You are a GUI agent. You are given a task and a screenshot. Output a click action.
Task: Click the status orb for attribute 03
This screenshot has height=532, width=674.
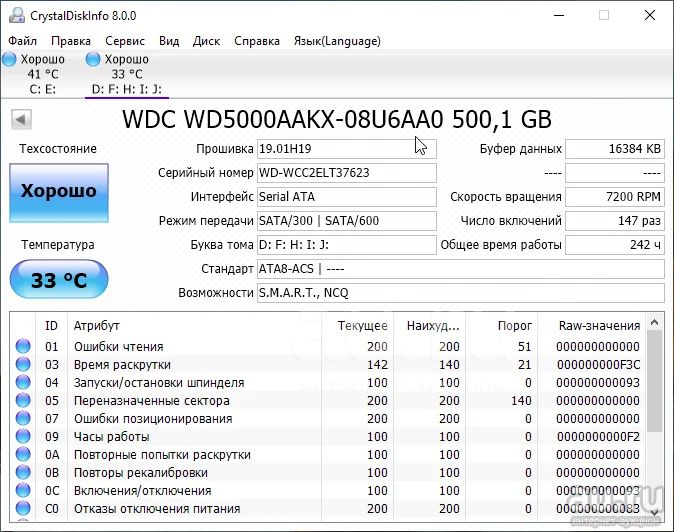(23, 364)
